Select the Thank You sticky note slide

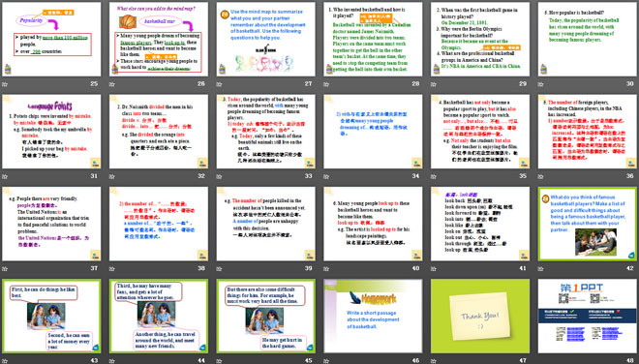tap(480, 316)
